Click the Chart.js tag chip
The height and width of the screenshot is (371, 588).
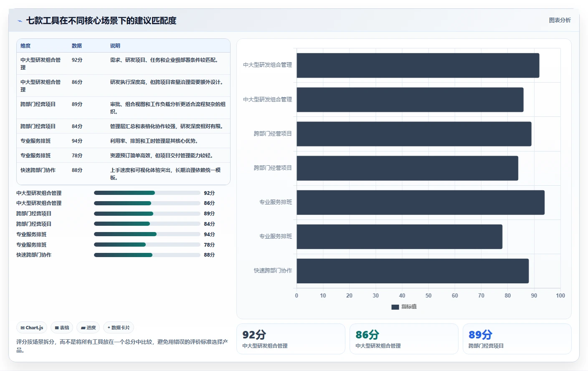tap(32, 328)
